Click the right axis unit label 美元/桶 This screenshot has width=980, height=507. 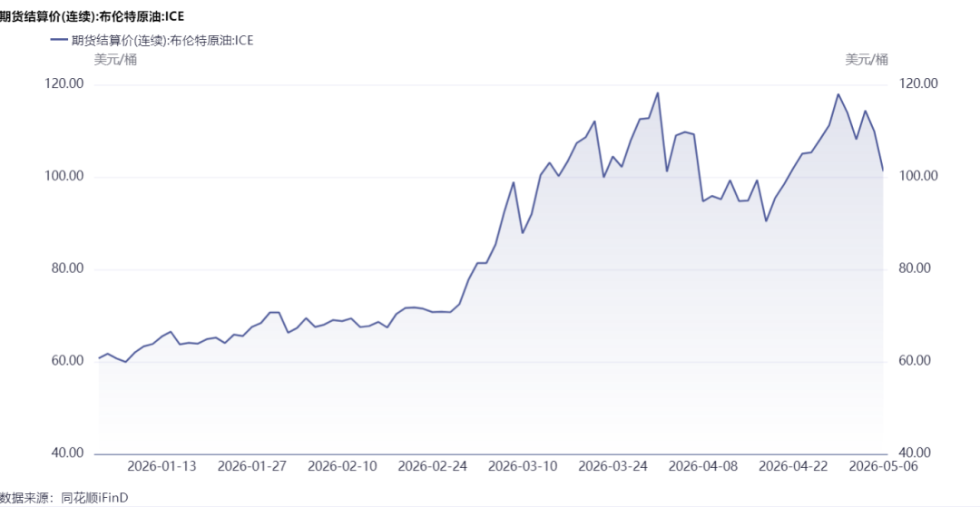867,60
